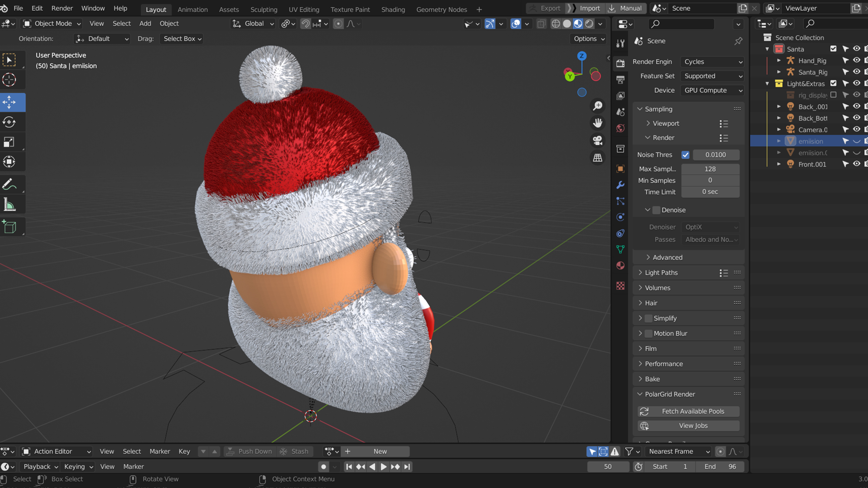Hide Hand_Rig with its eye icon
Image resolution: width=868 pixels, height=488 pixels.
pos(857,60)
